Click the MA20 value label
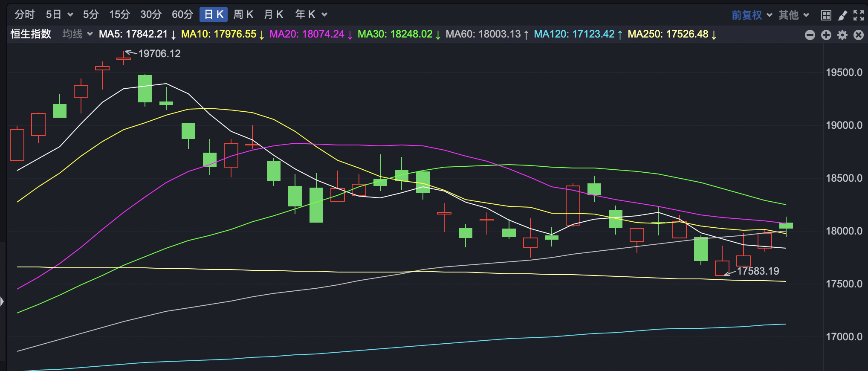The width and height of the screenshot is (868, 371). click(x=311, y=34)
